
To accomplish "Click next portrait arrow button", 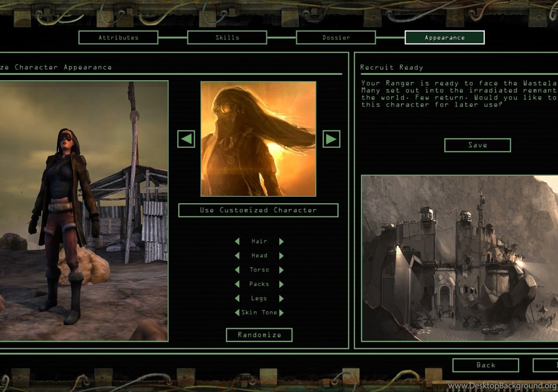I will coord(331,139).
